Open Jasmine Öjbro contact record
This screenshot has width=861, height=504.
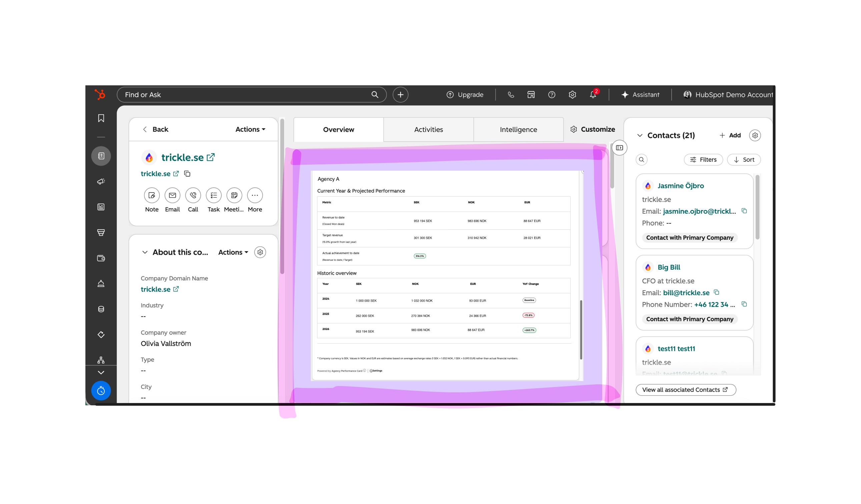coord(680,186)
